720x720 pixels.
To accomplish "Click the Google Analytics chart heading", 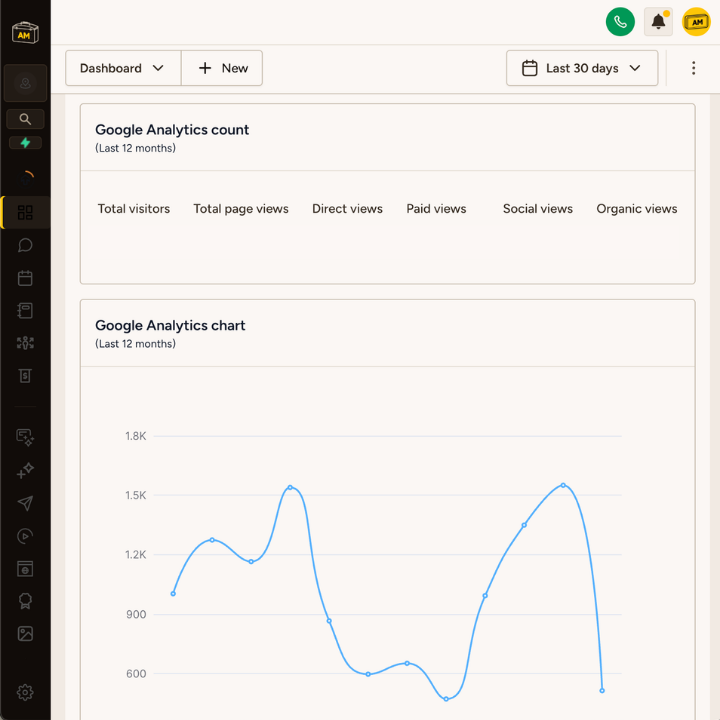I will pyautogui.click(x=170, y=325).
